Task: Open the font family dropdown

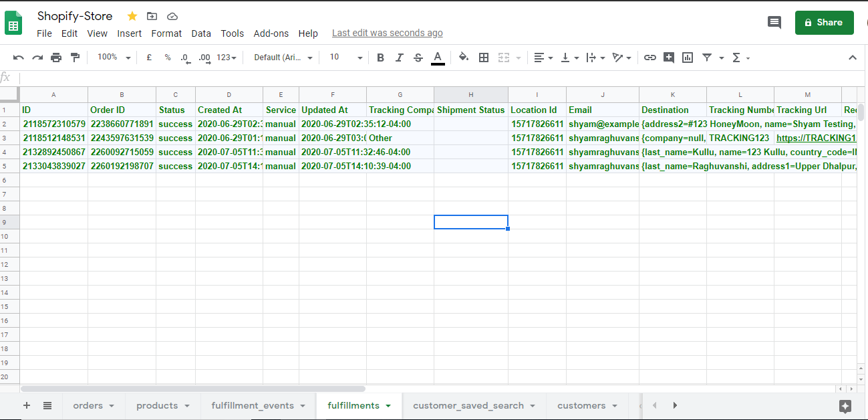Action: 283,58
